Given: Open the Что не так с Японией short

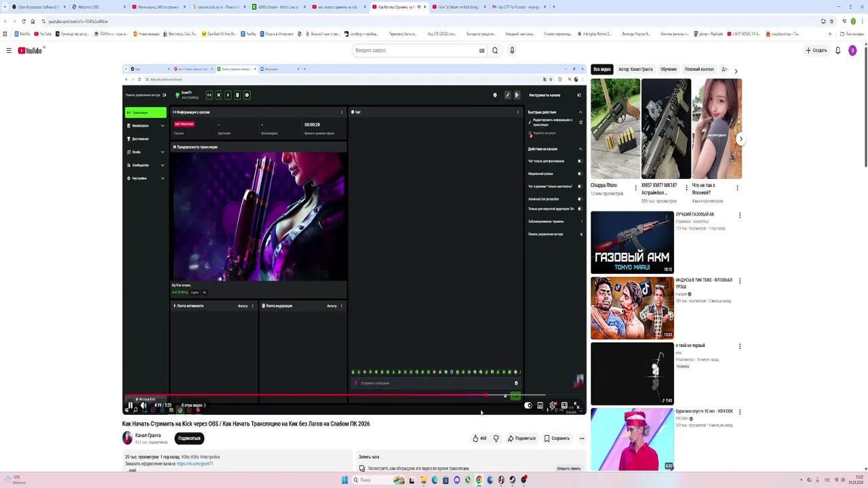Looking at the screenshot, I should pos(717,129).
